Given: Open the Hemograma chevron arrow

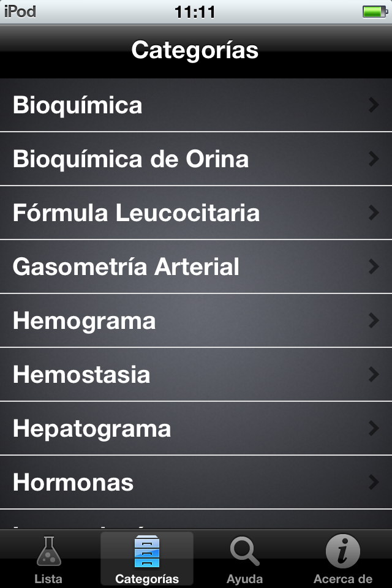Looking at the screenshot, I should (x=374, y=321).
